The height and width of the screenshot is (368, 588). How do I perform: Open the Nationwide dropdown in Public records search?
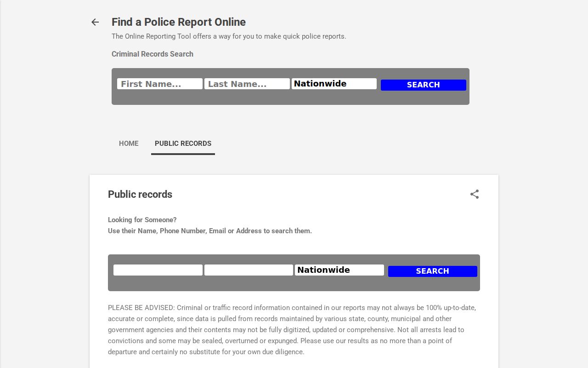[x=339, y=270]
